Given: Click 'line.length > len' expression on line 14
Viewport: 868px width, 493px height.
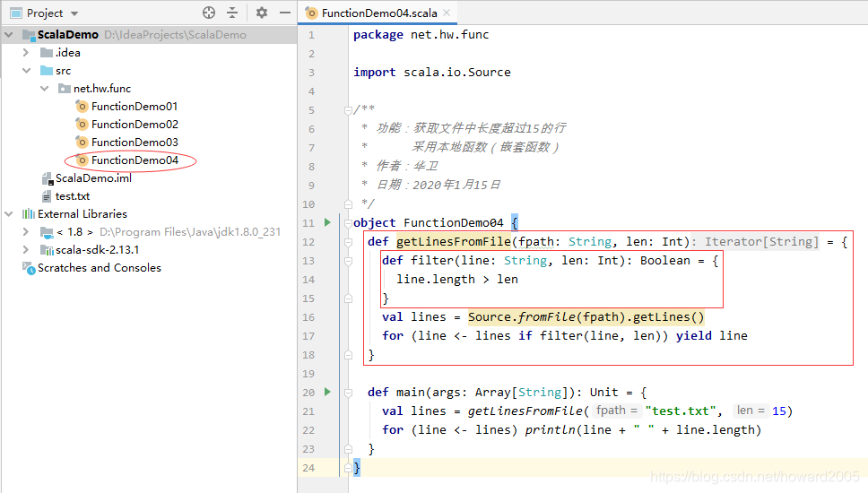Looking at the screenshot, I should [x=457, y=280].
